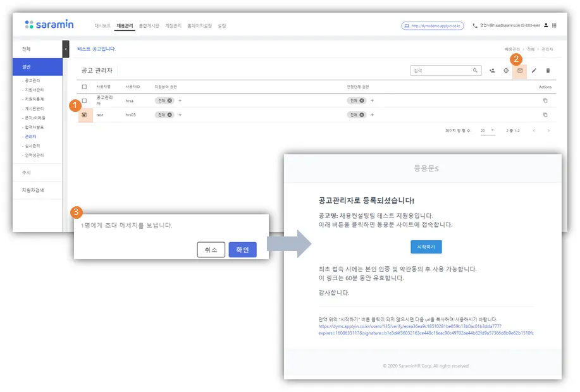This screenshot has width=580, height=392.
Task: Open 공고관리 in the sidebar
Action: coord(32,80)
